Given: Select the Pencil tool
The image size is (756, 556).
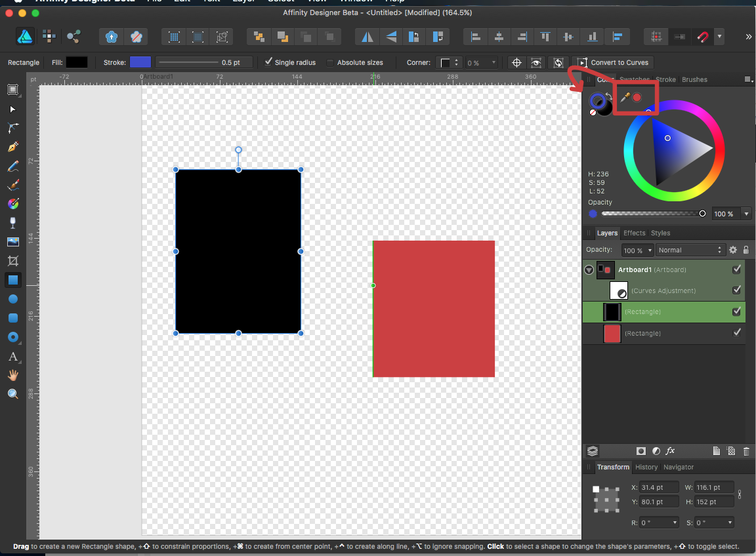Looking at the screenshot, I should 13,167.
